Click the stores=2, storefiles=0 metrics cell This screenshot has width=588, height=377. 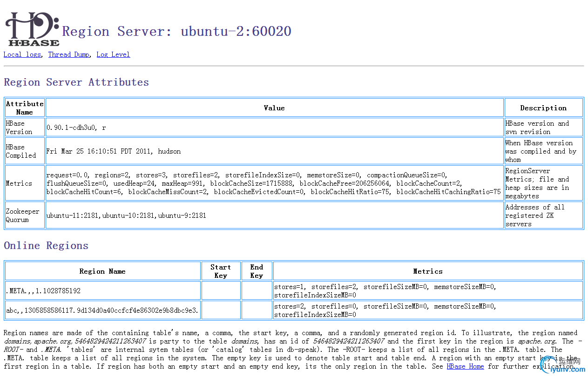(x=428, y=310)
